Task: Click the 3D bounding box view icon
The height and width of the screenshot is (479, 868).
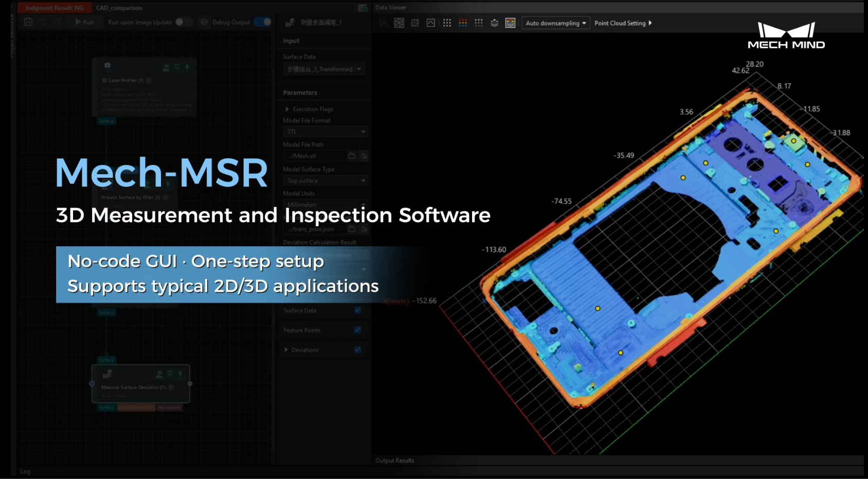Action: pyautogui.click(x=399, y=23)
